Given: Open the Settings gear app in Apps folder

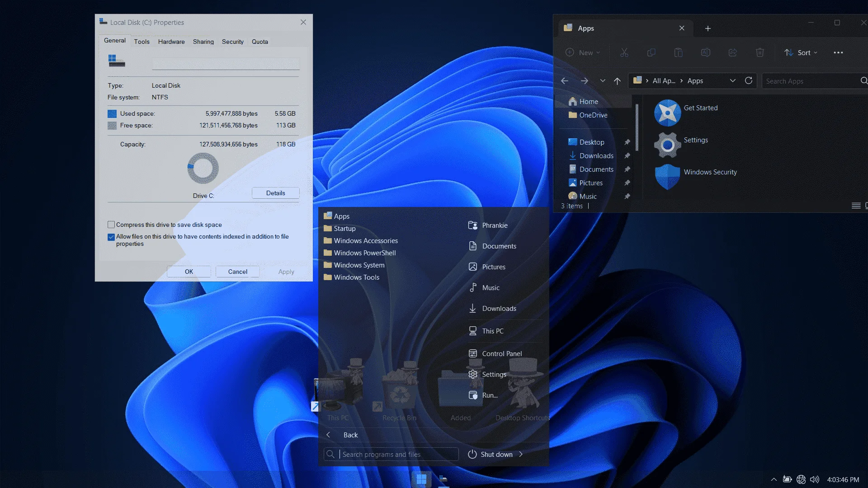Looking at the screenshot, I should click(x=667, y=145).
